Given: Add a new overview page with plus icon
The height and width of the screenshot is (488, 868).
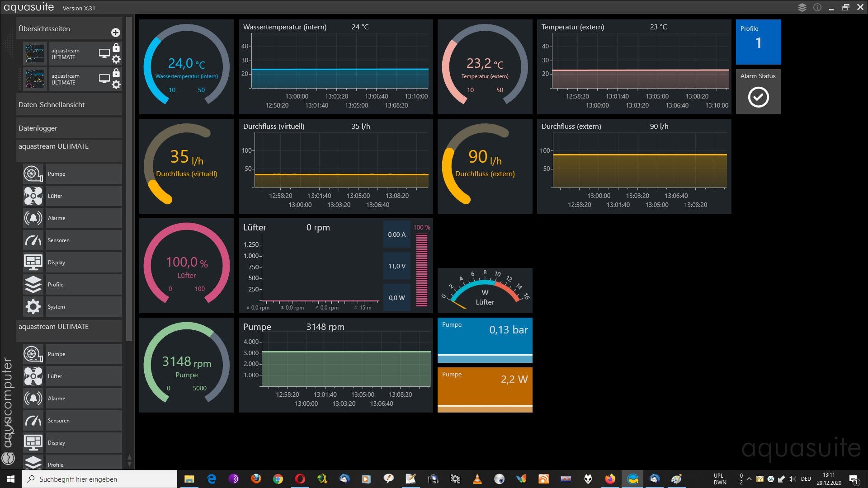Looking at the screenshot, I should [x=115, y=33].
